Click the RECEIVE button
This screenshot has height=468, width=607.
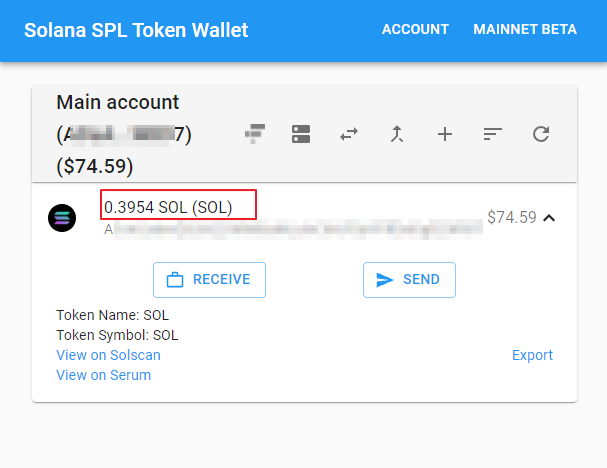pos(209,280)
